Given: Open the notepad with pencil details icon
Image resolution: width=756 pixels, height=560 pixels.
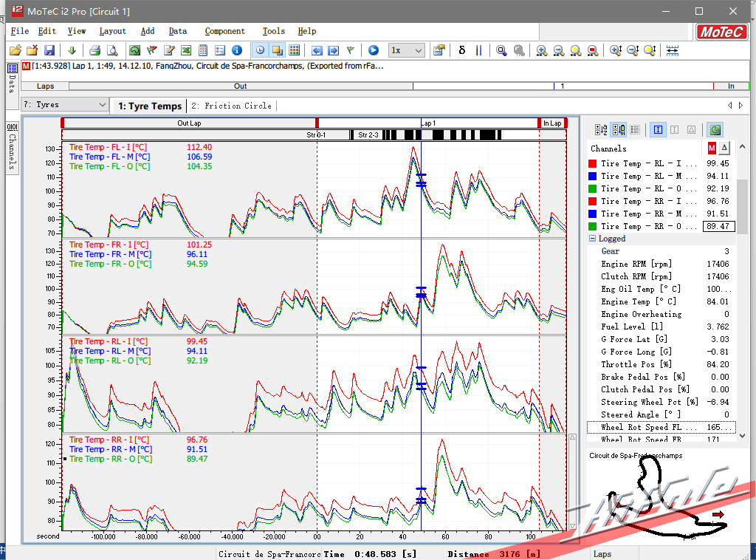Looking at the screenshot, I should [x=169, y=50].
